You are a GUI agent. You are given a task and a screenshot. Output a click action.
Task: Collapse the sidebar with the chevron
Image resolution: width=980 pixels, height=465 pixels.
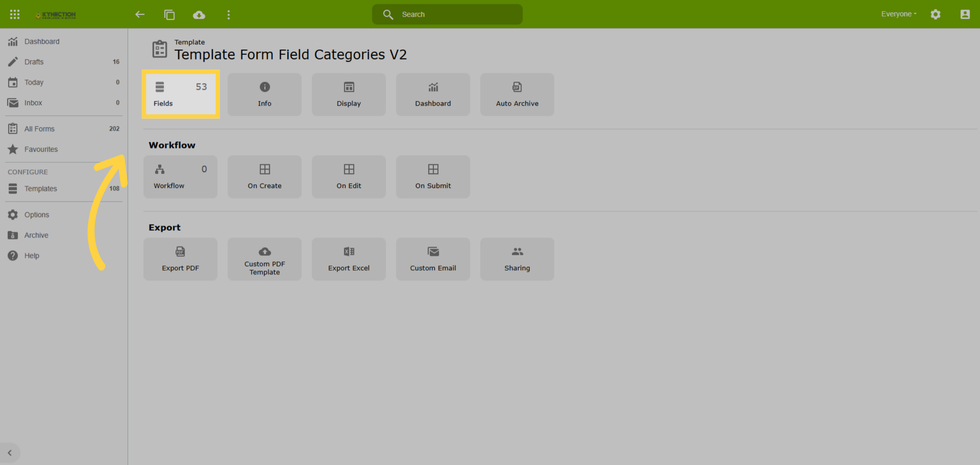tap(10, 453)
